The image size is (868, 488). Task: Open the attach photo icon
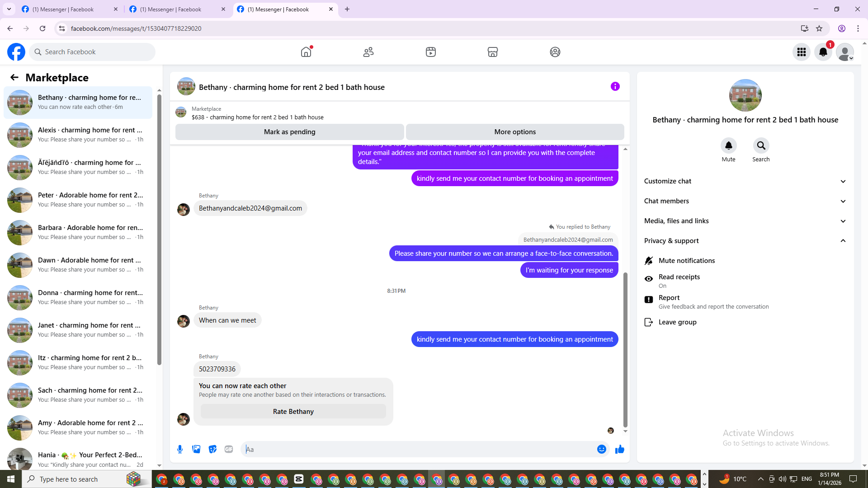point(196,449)
